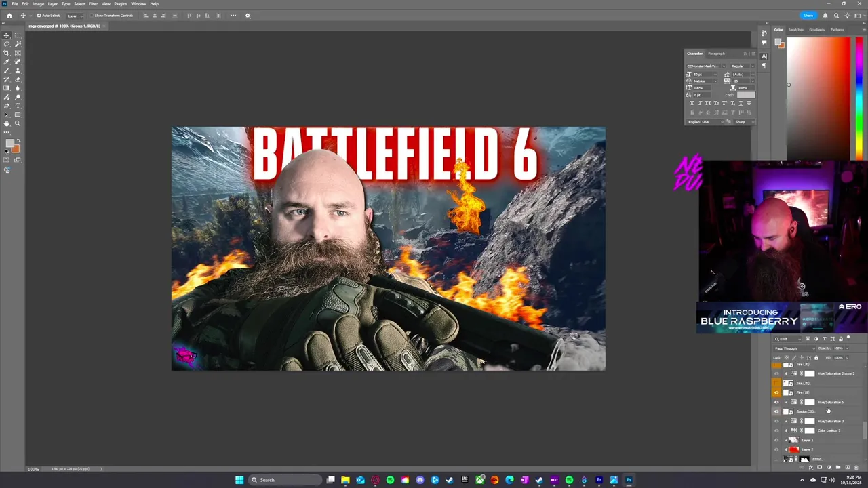Switch to the Paragraph tab
The image size is (868, 488).
tap(716, 54)
